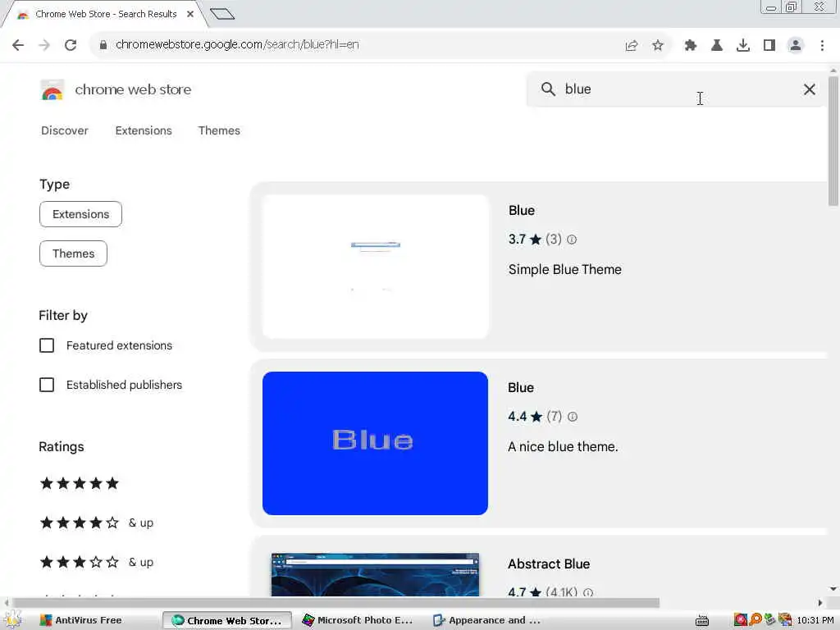Image resolution: width=840 pixels, height=630 pixels.
Task: Switch to the Extensions tab
Action: [x=144, y=130]
